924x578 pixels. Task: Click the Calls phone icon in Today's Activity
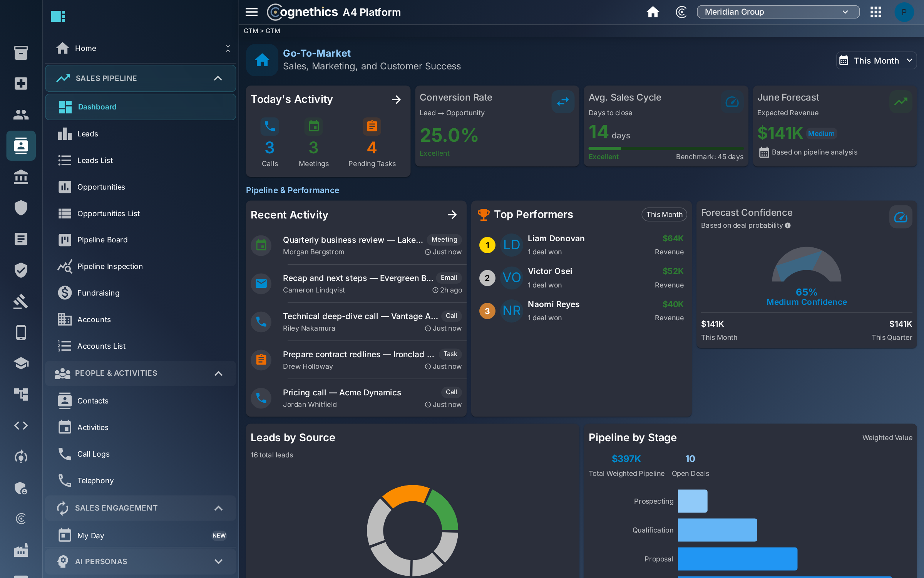(x=269, y=126)
